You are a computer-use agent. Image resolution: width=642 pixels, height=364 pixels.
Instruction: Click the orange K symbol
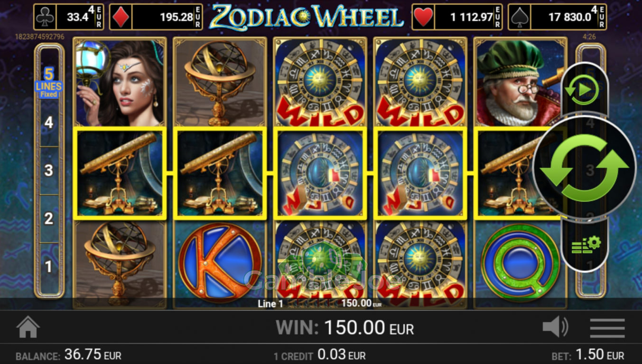pyautogui.click(x=220, y=262)
